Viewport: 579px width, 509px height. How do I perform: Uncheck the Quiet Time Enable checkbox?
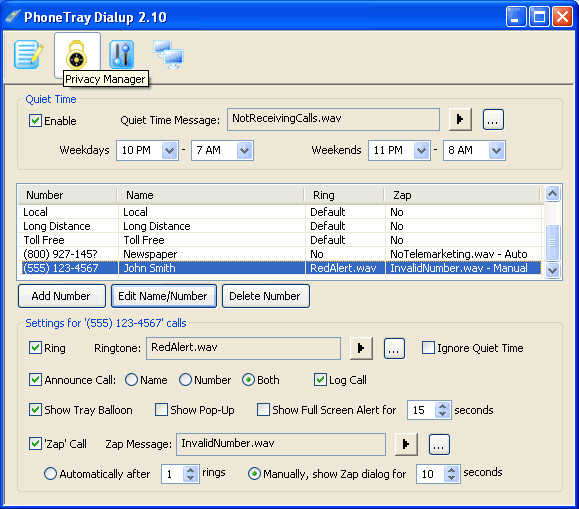35,120
